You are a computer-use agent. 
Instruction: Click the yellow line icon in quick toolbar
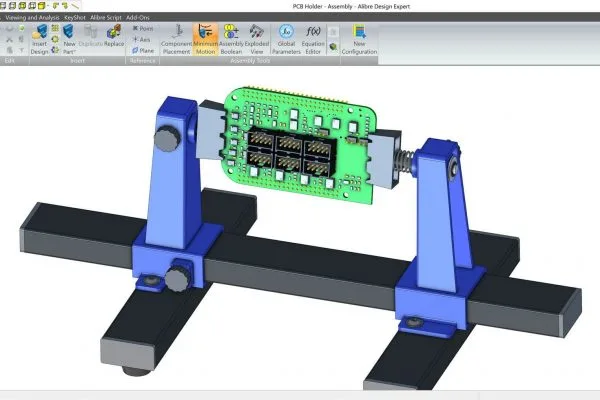pyautogui.click(x=75, y=5)
